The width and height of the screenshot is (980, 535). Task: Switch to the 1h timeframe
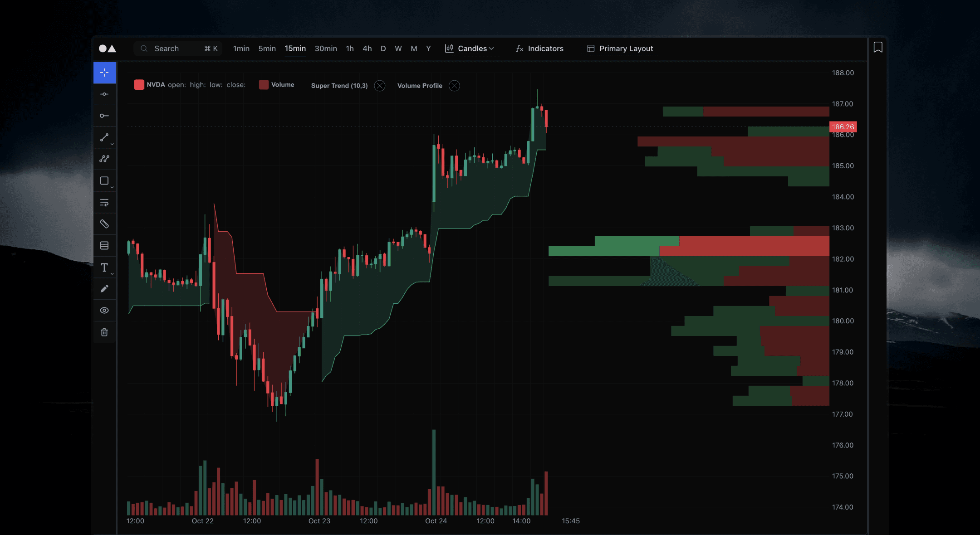coord(349,49)
